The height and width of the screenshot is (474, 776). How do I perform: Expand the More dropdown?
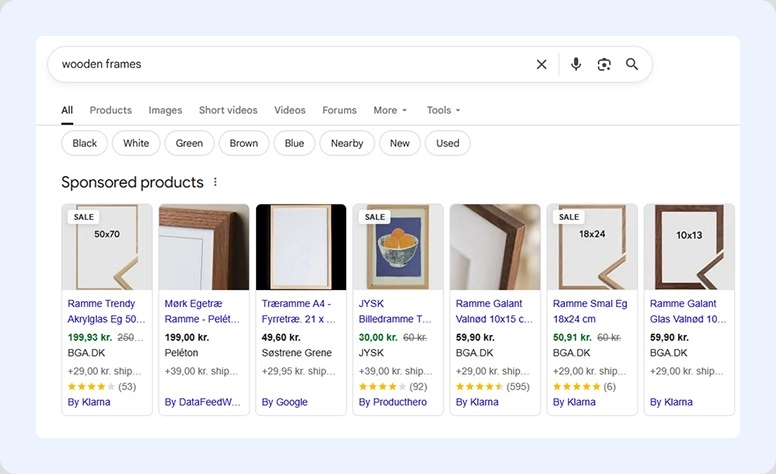390,110
